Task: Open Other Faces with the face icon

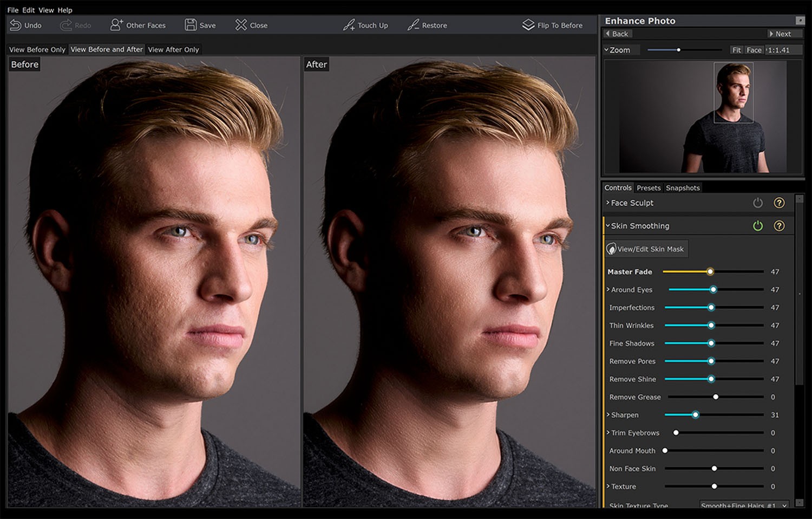Action: pos(116,24)
